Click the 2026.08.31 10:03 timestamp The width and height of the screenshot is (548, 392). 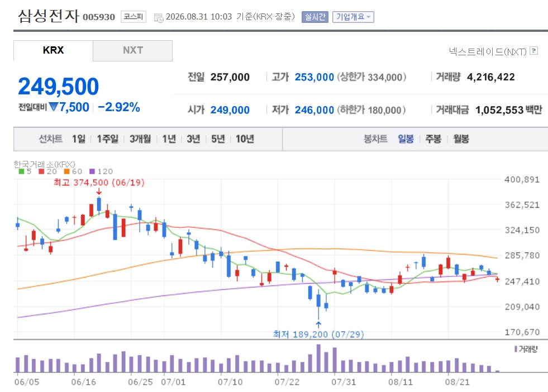[199, 17]
